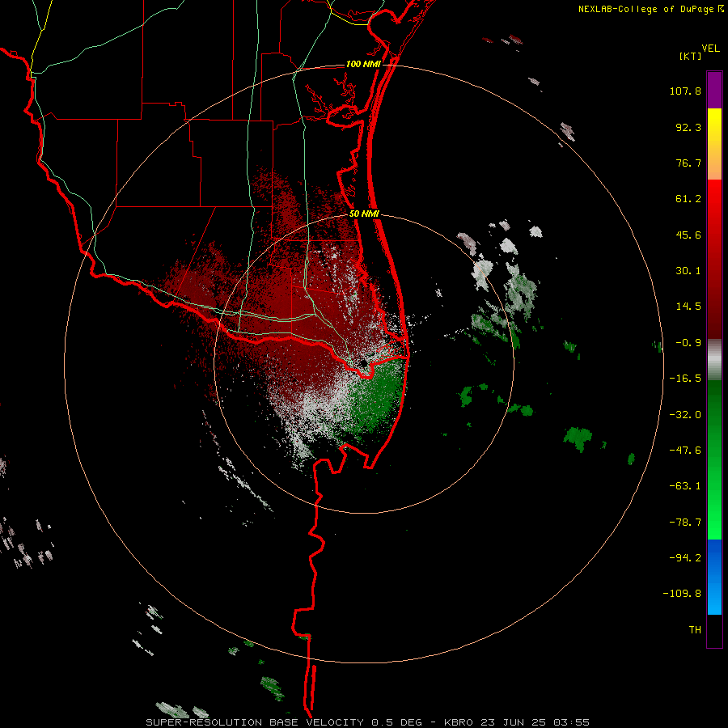
Task: Click the [KT] units label
Action: point(690,56)
